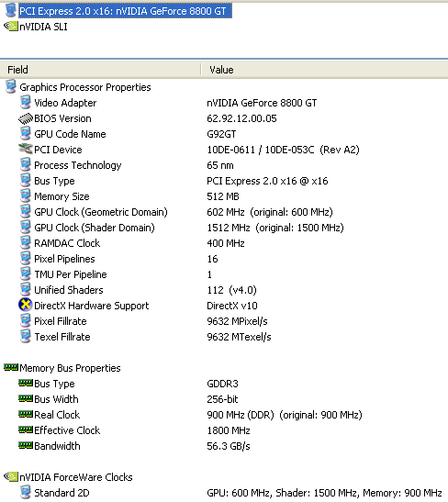This screenshot has height=502, width=448.
Task: Click the nVIDIA ForceWare Clocks group icon
Action: (x=11, y=476)
